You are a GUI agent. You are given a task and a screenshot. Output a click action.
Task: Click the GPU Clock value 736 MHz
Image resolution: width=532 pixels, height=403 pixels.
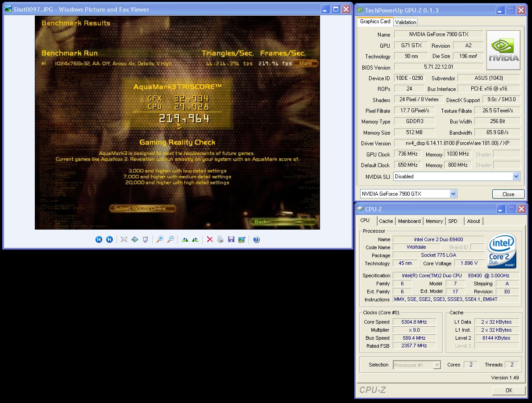click(408, 154)
